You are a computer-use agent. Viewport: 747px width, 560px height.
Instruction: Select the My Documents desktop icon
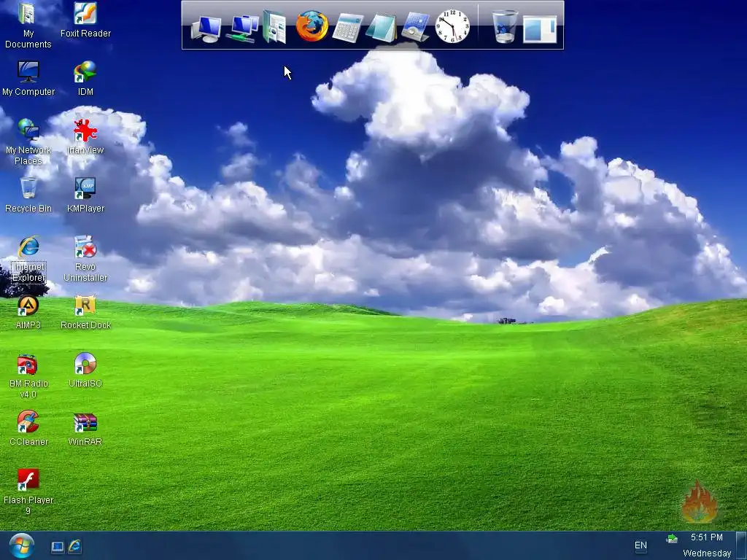click(28, 26)
